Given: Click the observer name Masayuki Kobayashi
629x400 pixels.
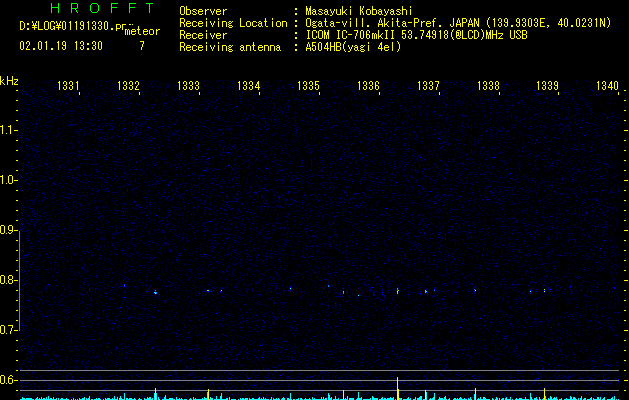Looking at the screenshot, I should pos(359,11).
